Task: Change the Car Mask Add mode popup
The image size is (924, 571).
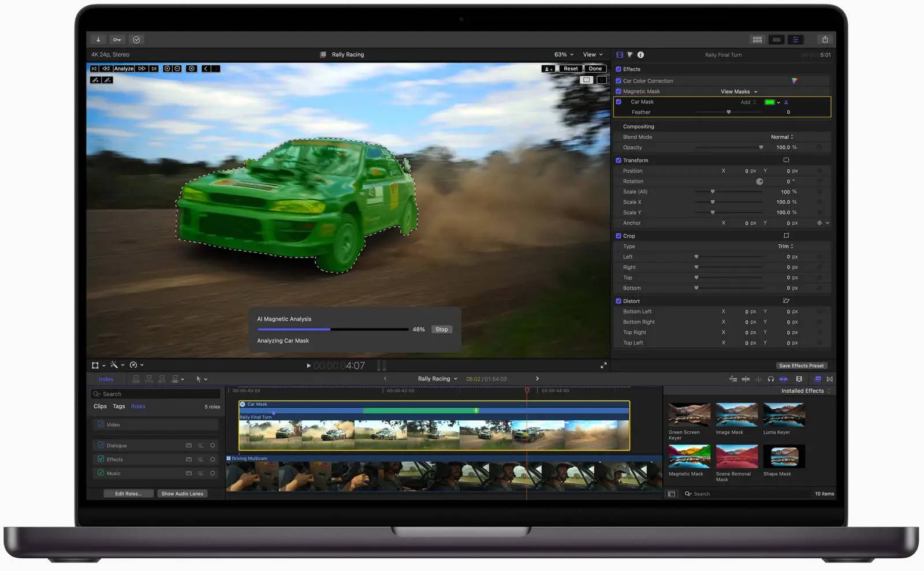Action: pyautogui.click(x=748, y=102)
